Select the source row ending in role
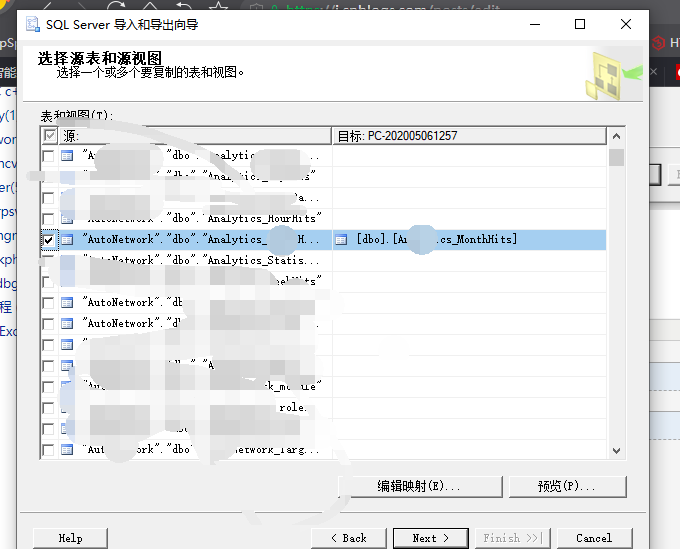680x549 pixels. [195, 408]
